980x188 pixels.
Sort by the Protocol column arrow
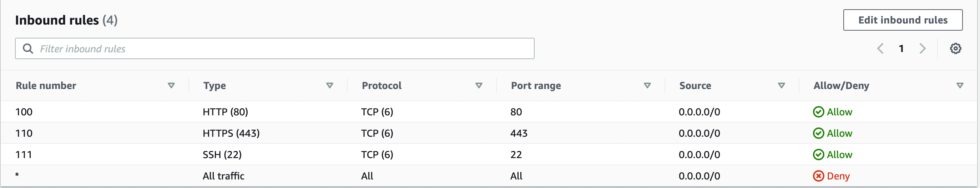(x=479, y=86)
